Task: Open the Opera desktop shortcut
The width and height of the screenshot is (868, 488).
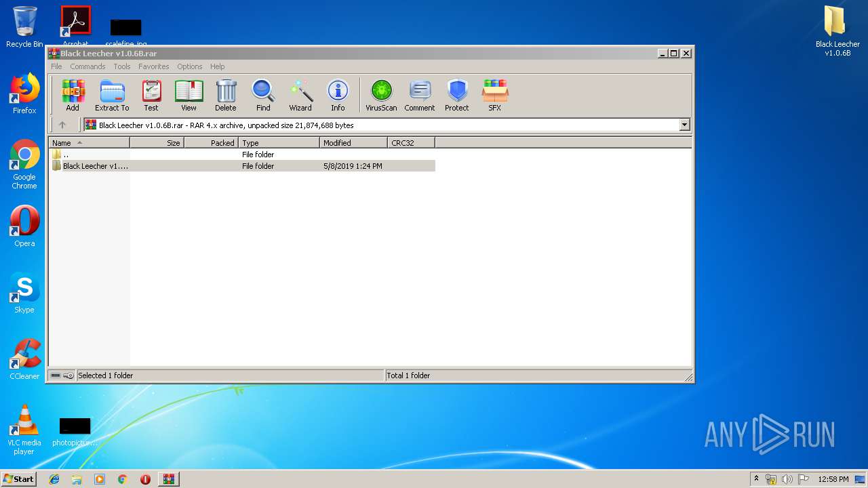Action: [24, 226]
